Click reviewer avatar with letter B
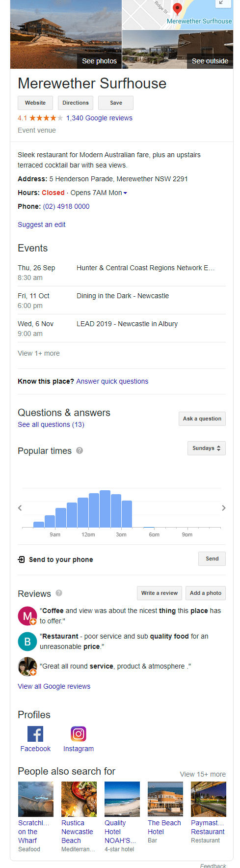The image size is (240, 868). click(27, 642)
